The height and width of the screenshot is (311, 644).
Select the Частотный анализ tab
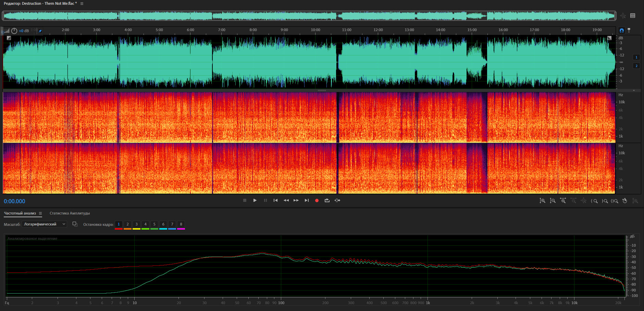[x=20, y=213]
